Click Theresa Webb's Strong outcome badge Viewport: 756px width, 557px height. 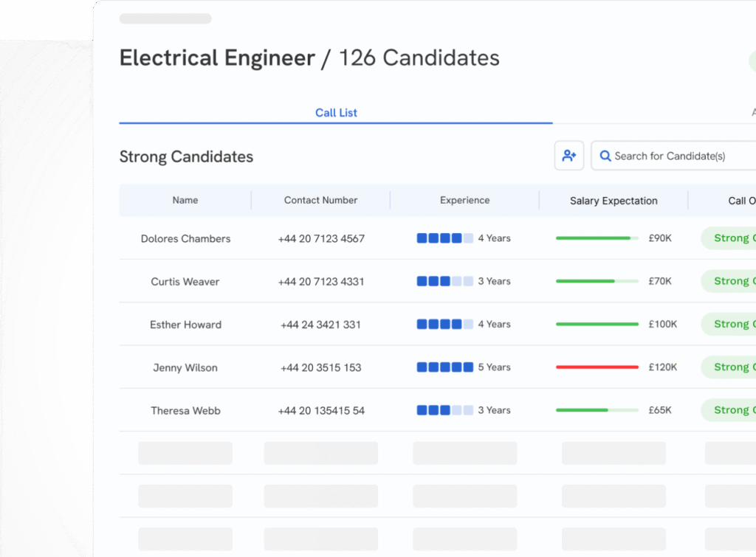click(x=729, y=410)
